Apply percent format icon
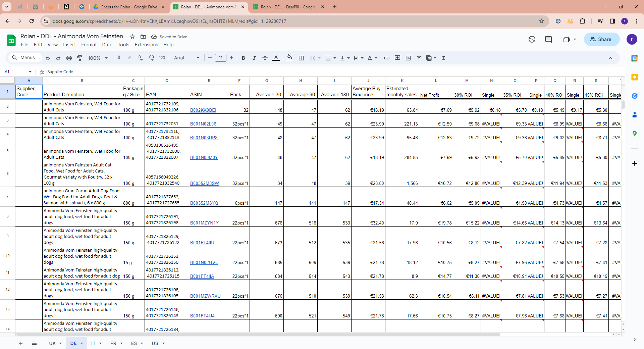 coord(129,58)
